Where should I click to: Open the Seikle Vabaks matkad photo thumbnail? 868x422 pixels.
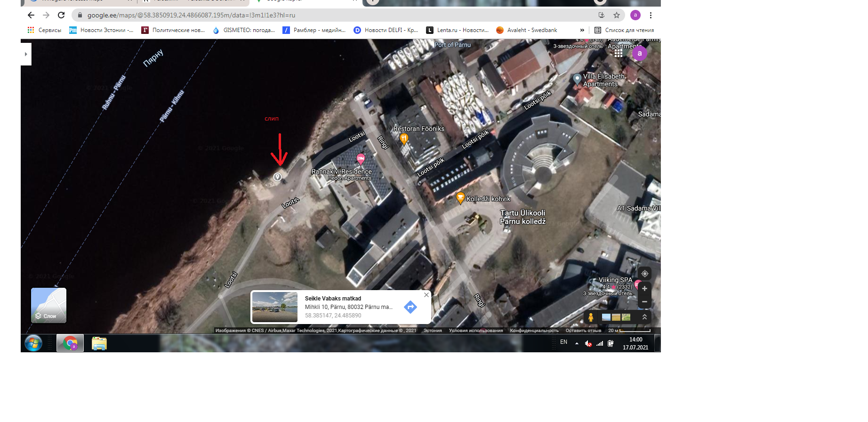[x=275, y=307]
